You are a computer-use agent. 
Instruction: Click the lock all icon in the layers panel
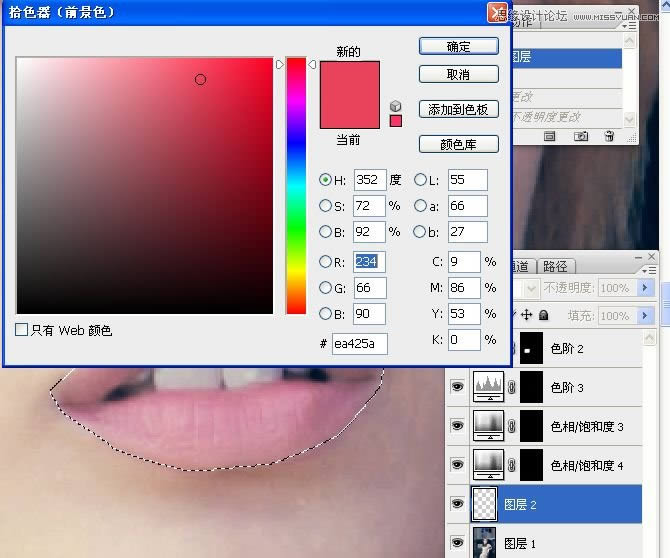pos(543,315)
